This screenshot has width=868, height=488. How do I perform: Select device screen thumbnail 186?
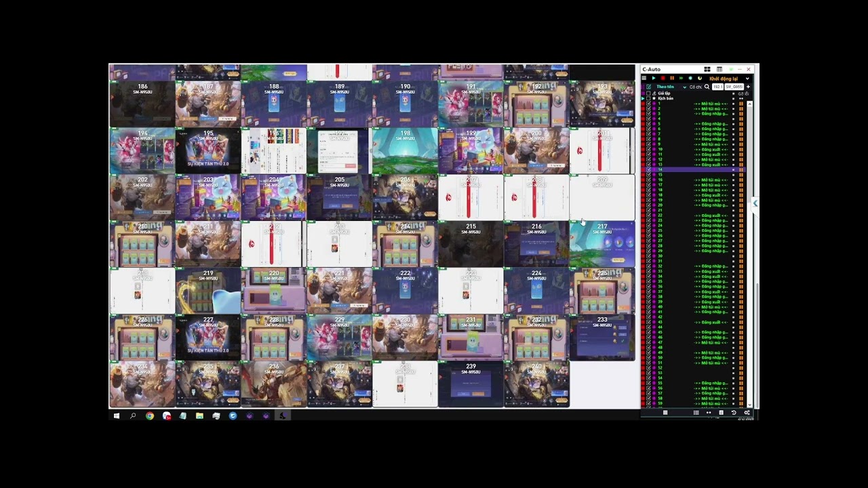pos(142,104)
